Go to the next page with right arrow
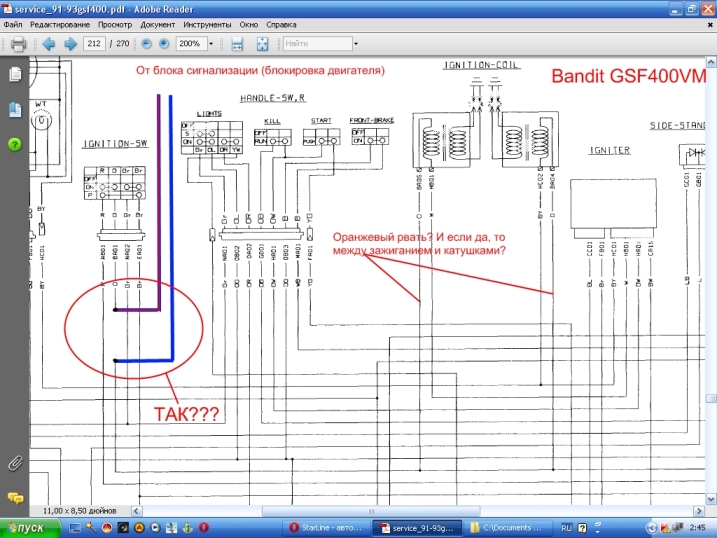The height and width of the screenshot is (538, 717). [70, 44]
